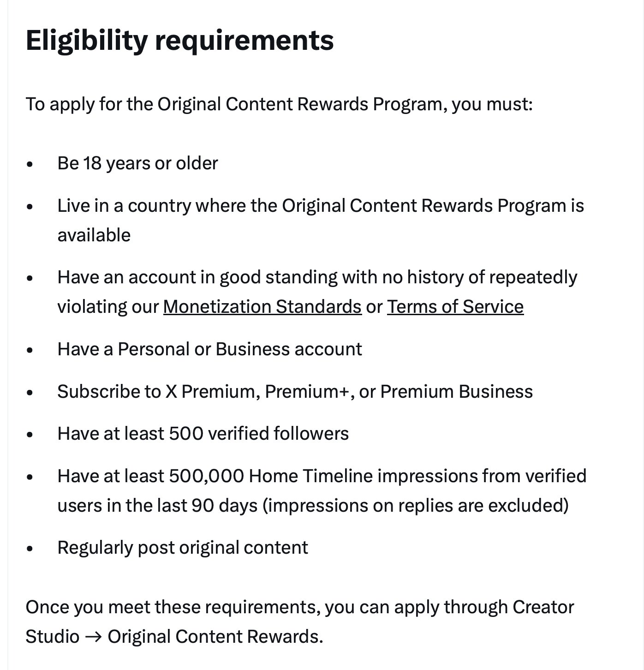
Task: Click bullet before 'Live in a country'
Action: (x=30, y=206)
